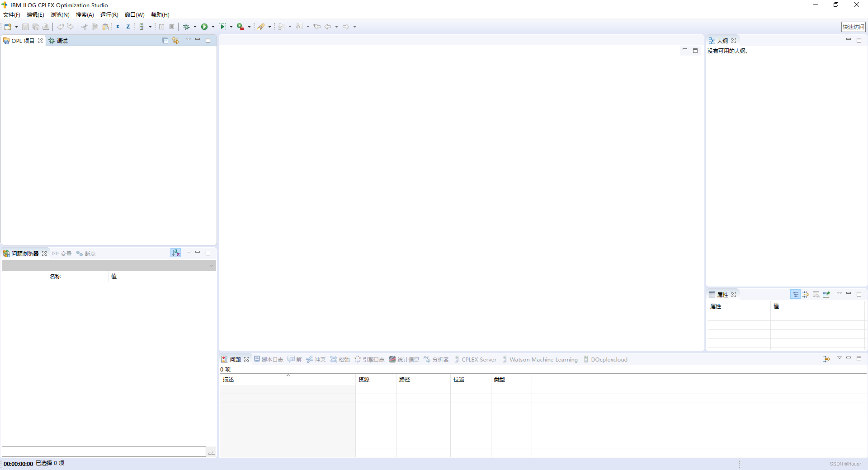Toggle Link with Editor in OPL panel
The width and height of the screenshot is (868, 470).
click(x=175, y=41)
